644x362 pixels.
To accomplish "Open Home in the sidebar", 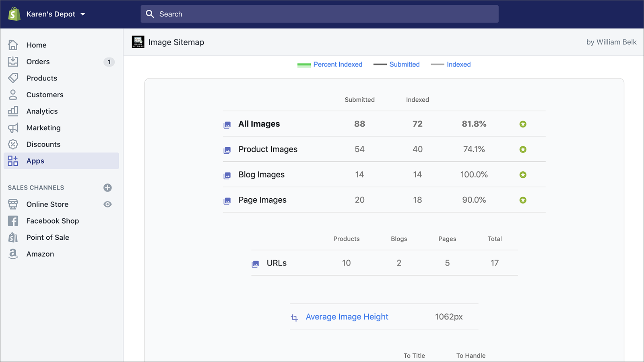I will point(36,45).
